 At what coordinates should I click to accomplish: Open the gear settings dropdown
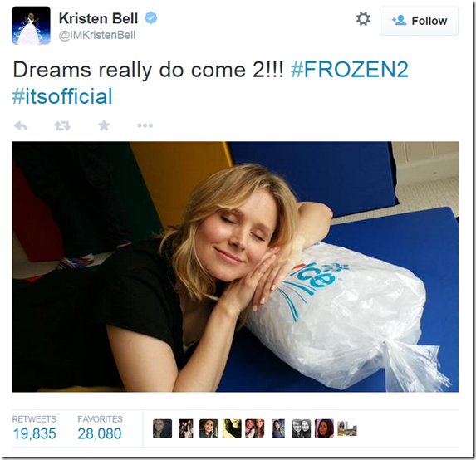point(363,19)
